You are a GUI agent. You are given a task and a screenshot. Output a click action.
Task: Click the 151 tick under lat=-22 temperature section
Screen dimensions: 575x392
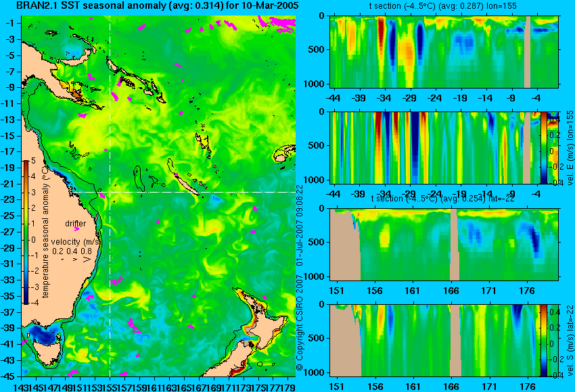pos(336,290)
